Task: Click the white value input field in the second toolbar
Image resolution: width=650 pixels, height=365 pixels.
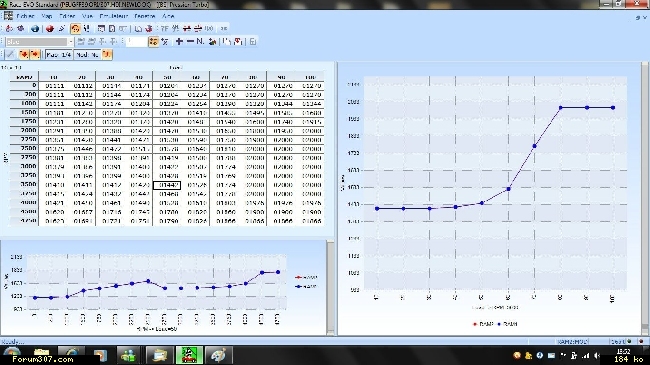Action: 136,41
